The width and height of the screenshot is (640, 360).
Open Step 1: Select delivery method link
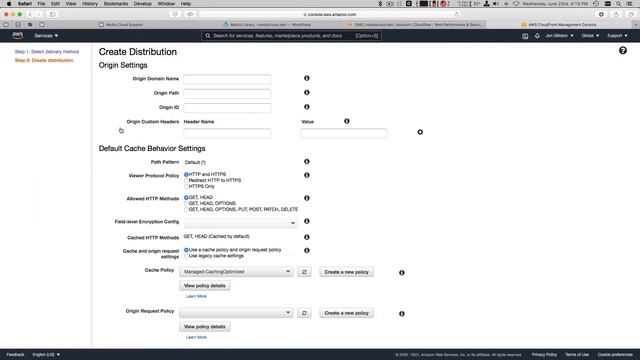(47, 52)
